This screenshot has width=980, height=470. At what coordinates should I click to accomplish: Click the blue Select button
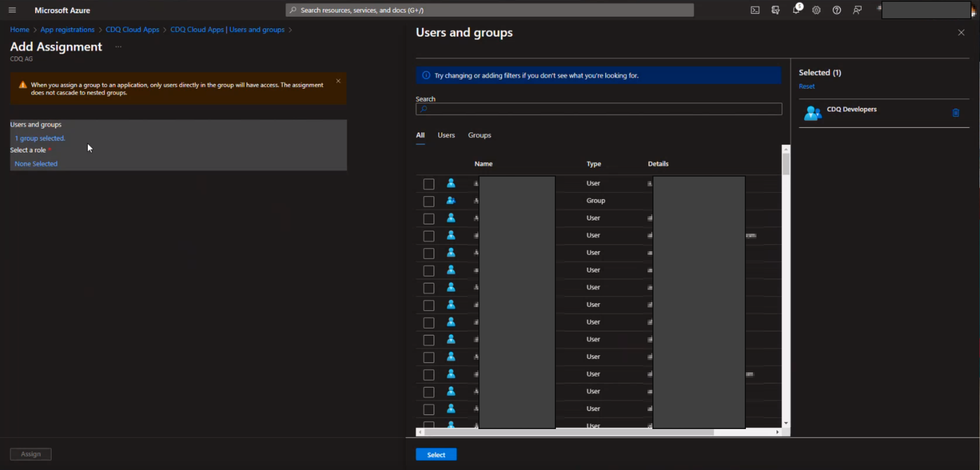[x=436, y=454]
